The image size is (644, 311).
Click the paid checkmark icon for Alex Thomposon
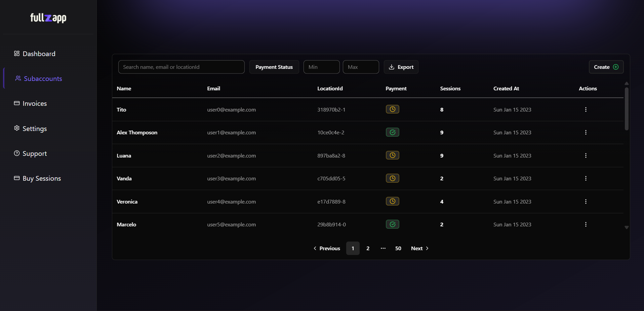(x=392, y=132)
